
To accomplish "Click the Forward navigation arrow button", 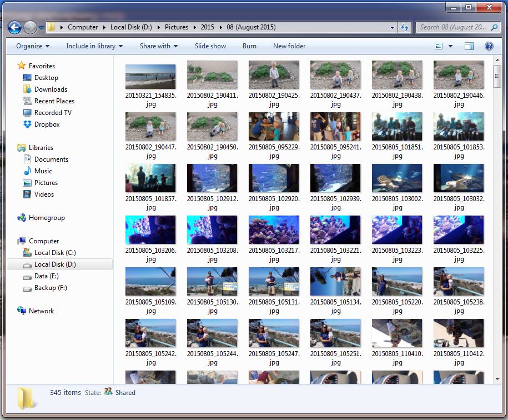I will click(x=30, y=28).
